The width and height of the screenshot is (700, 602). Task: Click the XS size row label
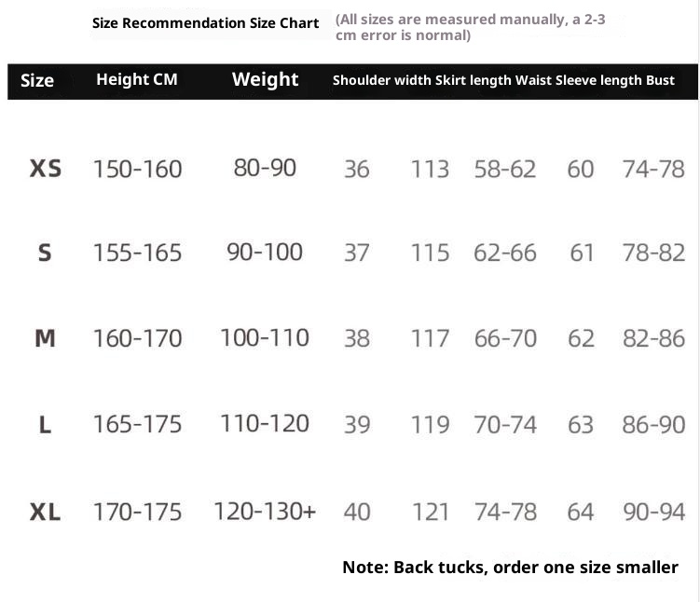pyautogui.click(x=46, y=169)
